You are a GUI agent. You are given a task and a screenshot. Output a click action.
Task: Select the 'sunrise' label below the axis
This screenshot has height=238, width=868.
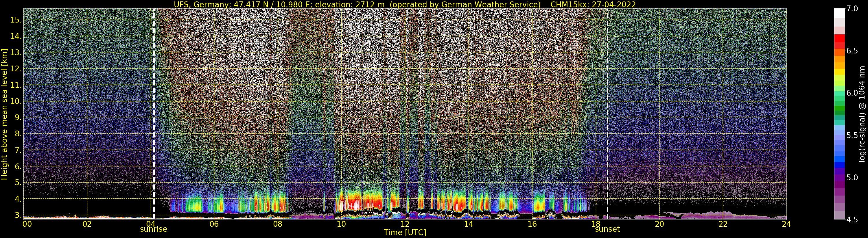(x=154, y=229)
